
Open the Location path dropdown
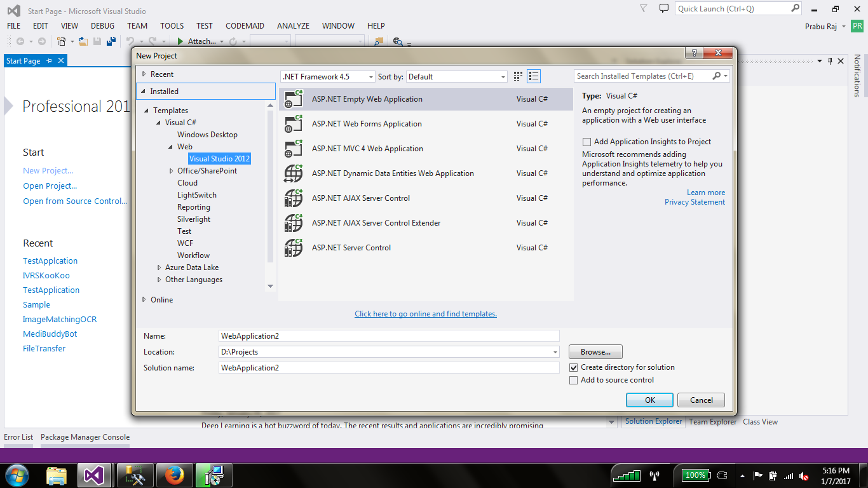tap(555, 351)
